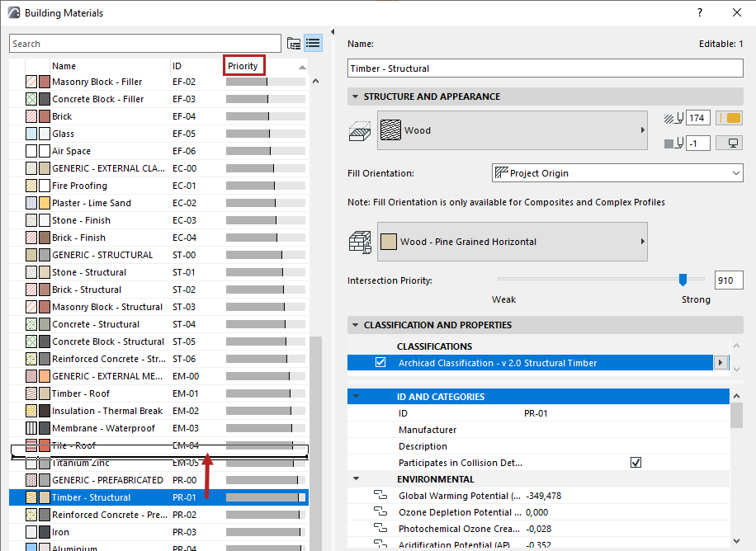This screenshot has height=551, width=756.
Task: Select the Concrete - Structural material
Action: pyautogui.click(x=158, y=324)
